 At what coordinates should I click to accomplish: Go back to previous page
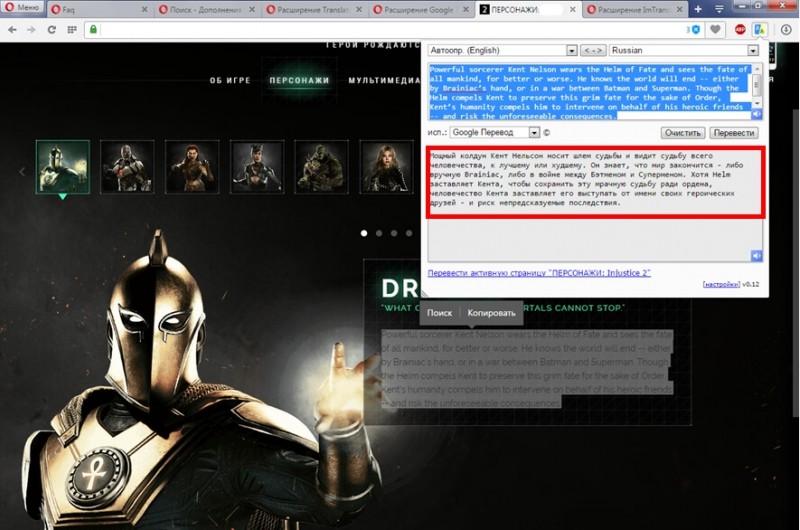pos(12,30)
